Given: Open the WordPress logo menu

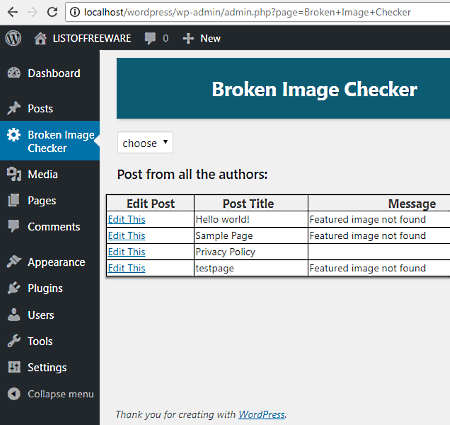Looking at the screenshot, I should [x=13, y=38].
